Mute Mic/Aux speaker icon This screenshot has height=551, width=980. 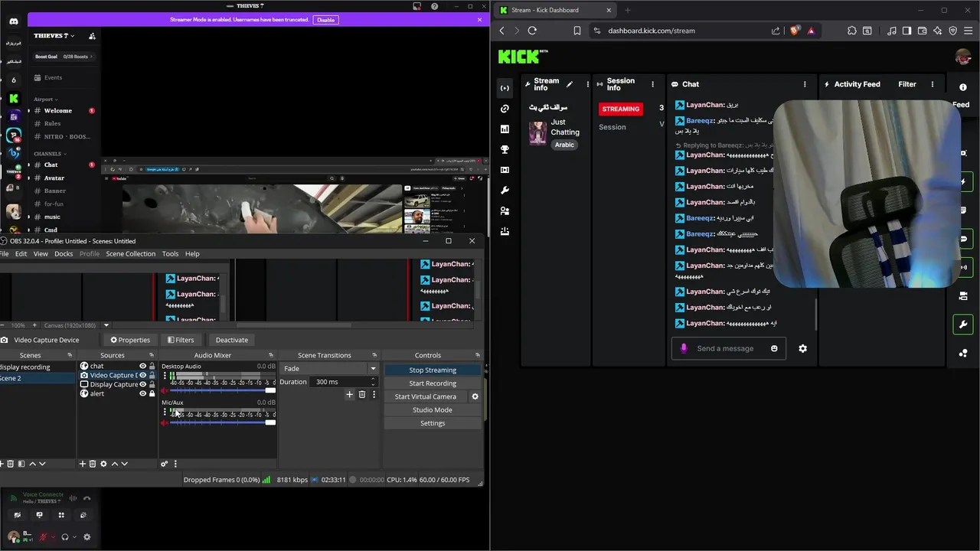click(x=165, y=422)
